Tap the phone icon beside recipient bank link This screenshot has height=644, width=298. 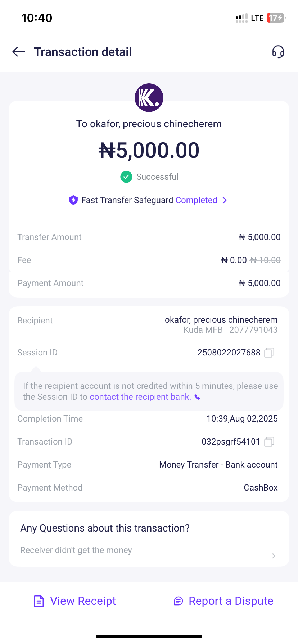tap(197, 397)
